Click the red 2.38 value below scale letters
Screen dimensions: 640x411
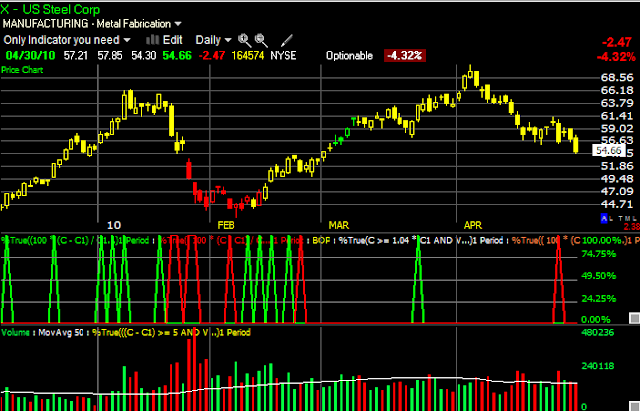tap(631, 227)
